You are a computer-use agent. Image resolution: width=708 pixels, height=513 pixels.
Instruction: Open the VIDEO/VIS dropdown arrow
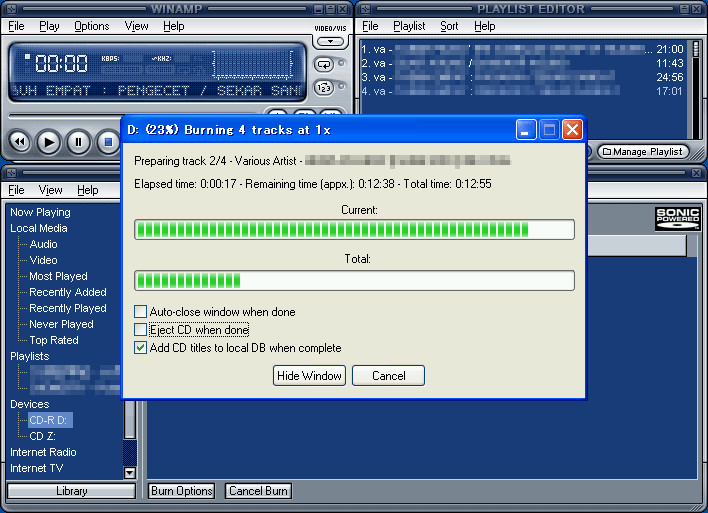[331, 42]
